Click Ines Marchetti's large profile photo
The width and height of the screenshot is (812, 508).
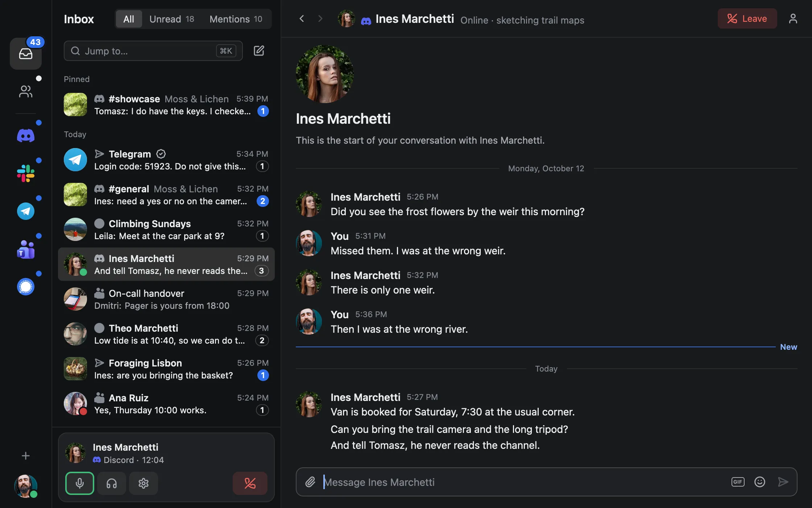[325, 74]
